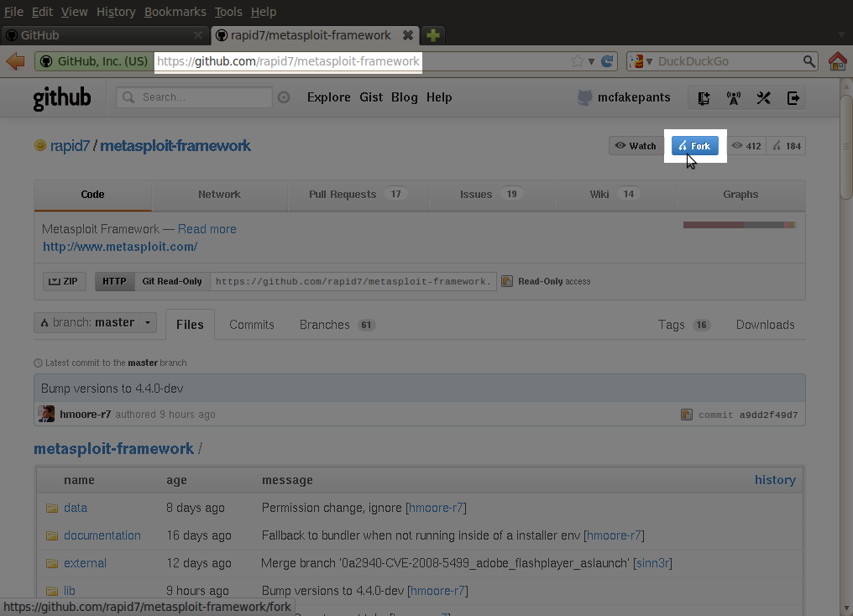
Task: Open the Downloads subtab
Action: coord(765,325)
